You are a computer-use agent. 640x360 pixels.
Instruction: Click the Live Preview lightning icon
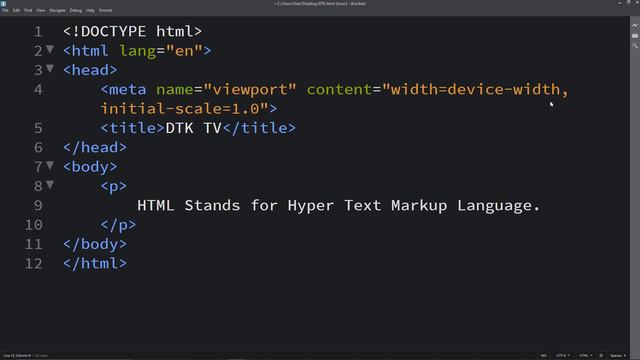click(635, 25)
